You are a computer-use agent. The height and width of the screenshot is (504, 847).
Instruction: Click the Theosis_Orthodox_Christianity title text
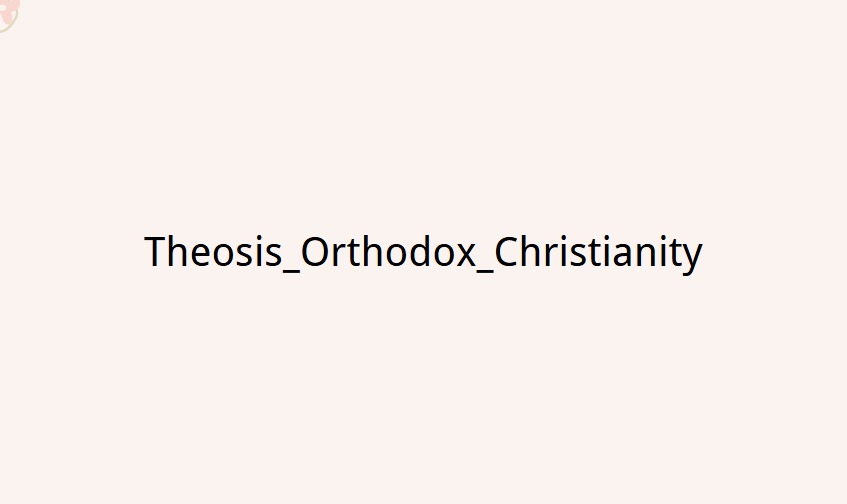(x=424, y=252)
